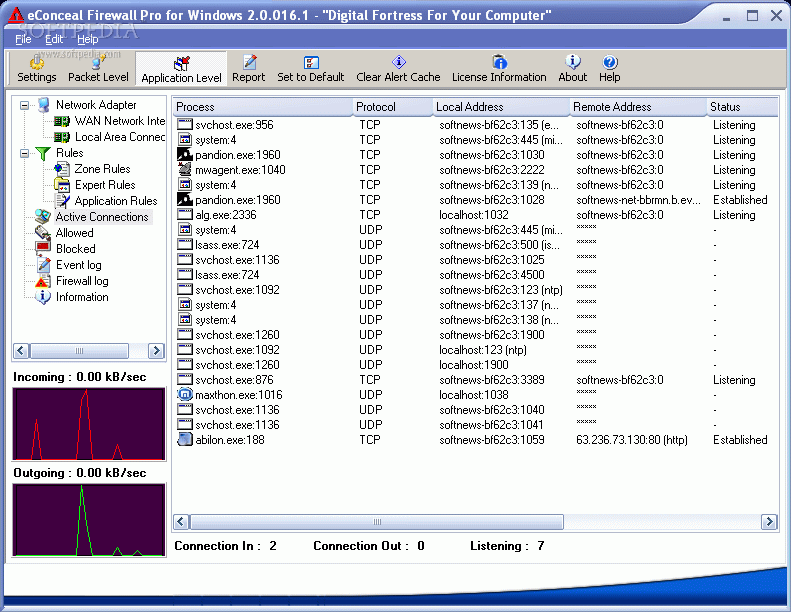The height and width of the screenshot is (612, 791).
Task: Click the Firewall log warning icon
Action: [43, 281]
